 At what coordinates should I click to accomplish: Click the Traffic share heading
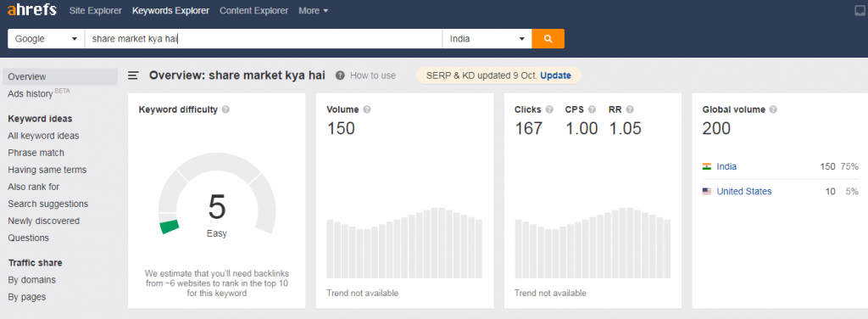[35, 263]
